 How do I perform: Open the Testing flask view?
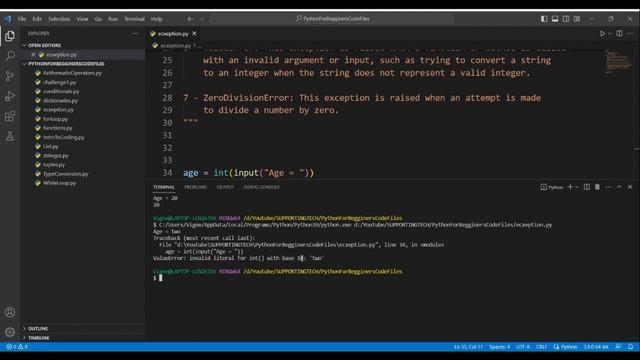[10, 136]
